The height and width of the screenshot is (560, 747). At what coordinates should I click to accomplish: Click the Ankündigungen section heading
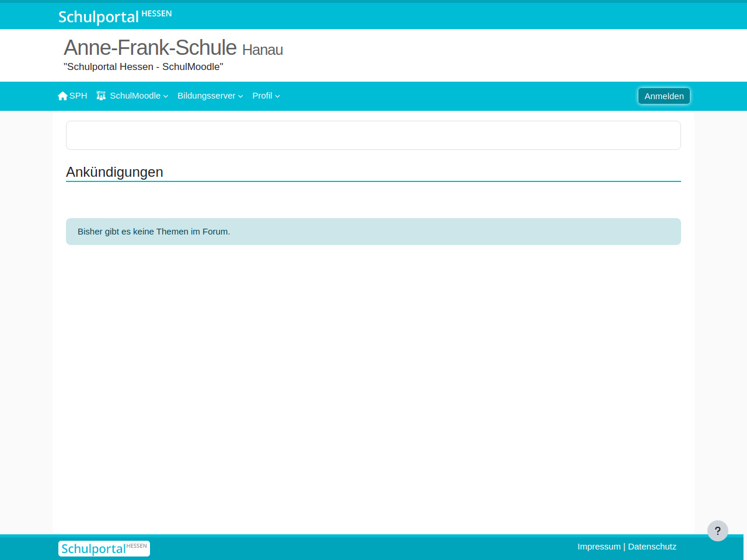tap(114, 172)
